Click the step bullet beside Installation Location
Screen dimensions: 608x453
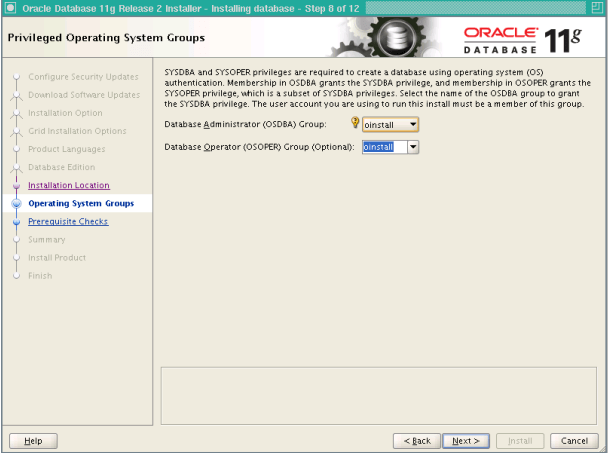pyautogui.click(x=16, y=186)
